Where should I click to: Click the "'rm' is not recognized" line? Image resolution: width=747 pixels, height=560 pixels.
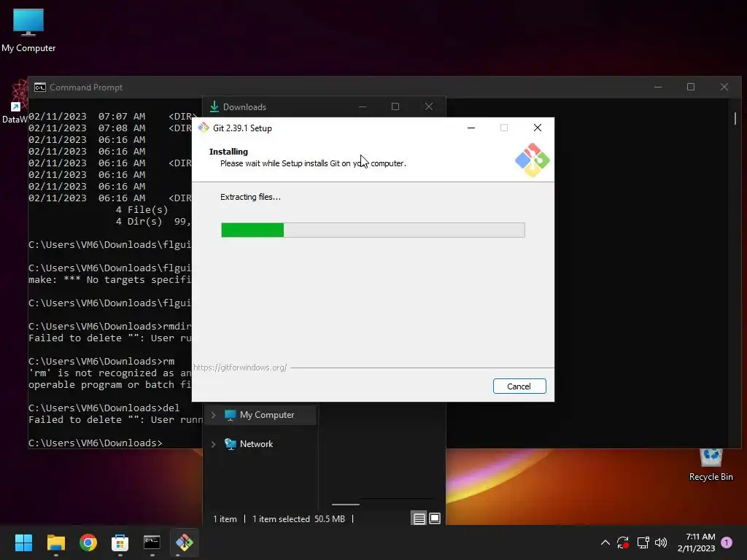click(x=109, y=373)
